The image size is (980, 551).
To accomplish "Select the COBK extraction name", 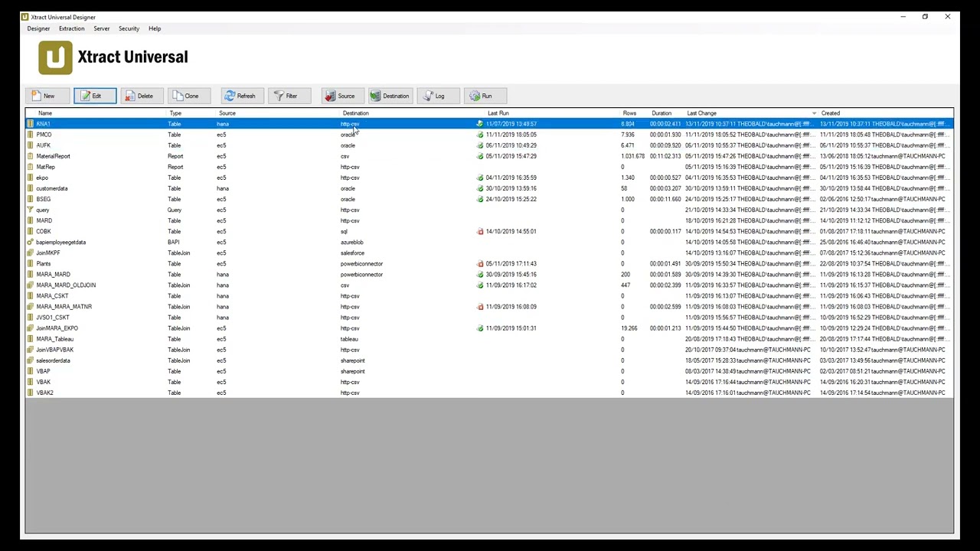I will (x=44, y=231).
